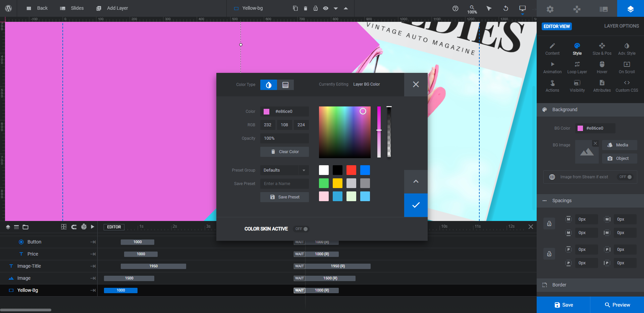The height and width of the screenshot is (313, 644).
Task: Click the Clear Color button
Action: 284,152
